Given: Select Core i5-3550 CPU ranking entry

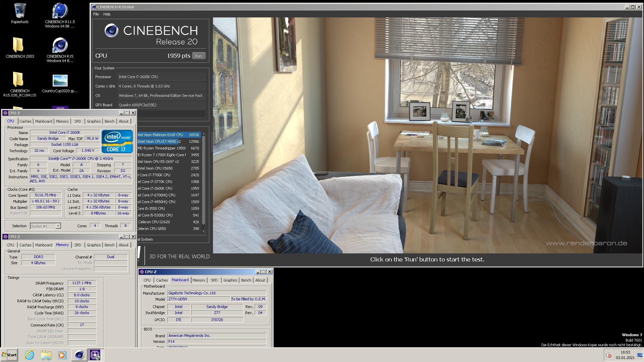Looking at the screenshot, I should (x=168, y=208).
